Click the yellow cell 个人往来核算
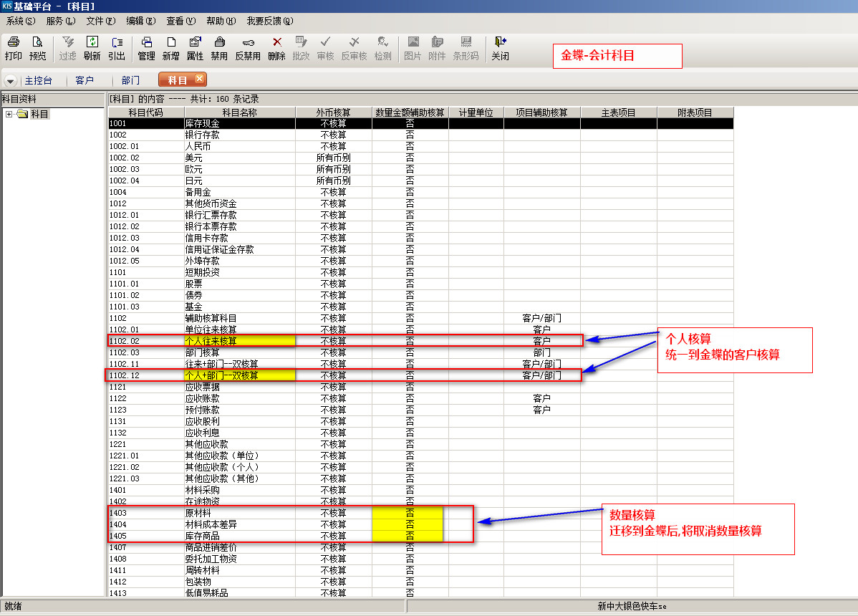858x616 pixels. click(x=238, y=341)
